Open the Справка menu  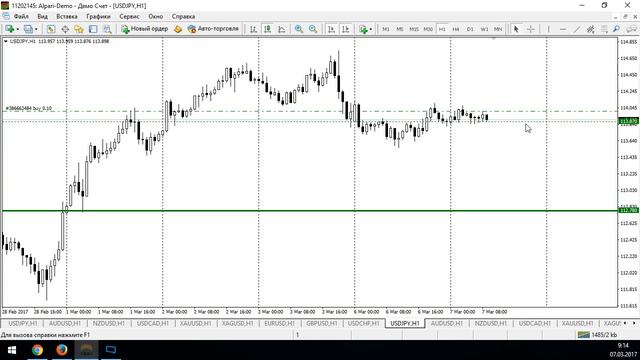pos(183,17)
